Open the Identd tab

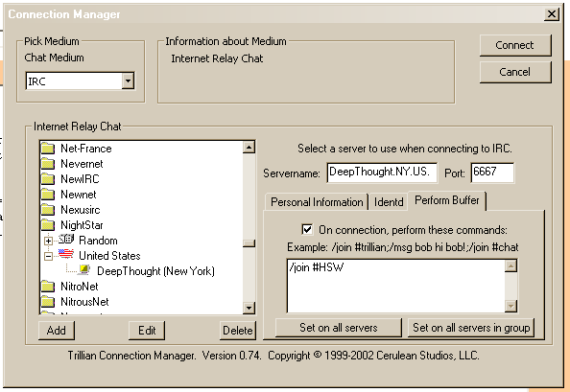click(389, 202)
